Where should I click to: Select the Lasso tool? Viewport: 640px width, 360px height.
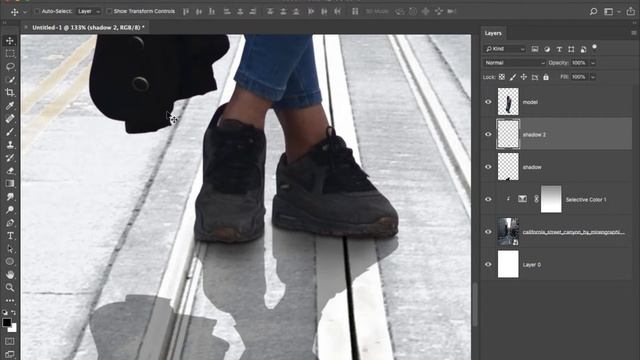pos(10,67)
